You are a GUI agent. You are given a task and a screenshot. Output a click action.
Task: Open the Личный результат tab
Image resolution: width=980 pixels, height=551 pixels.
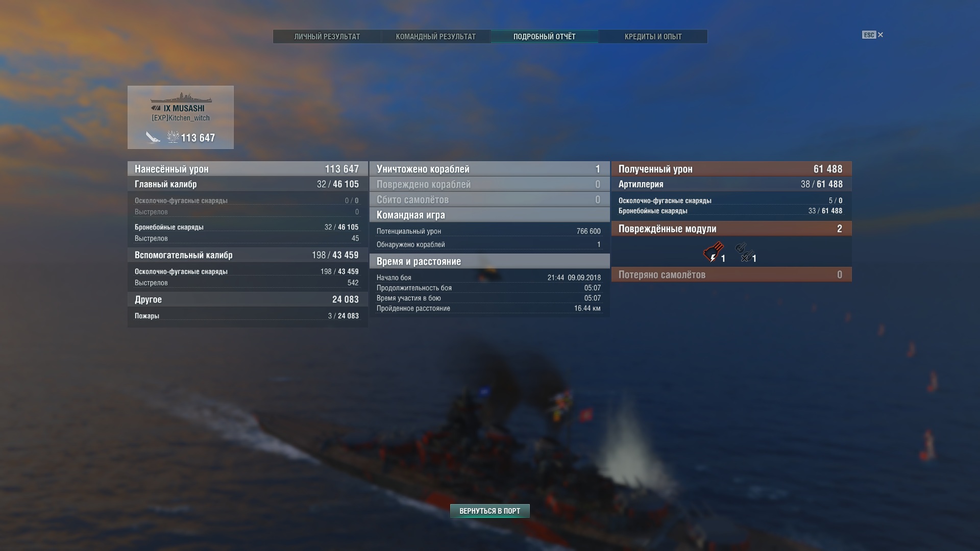pos(327,37)
